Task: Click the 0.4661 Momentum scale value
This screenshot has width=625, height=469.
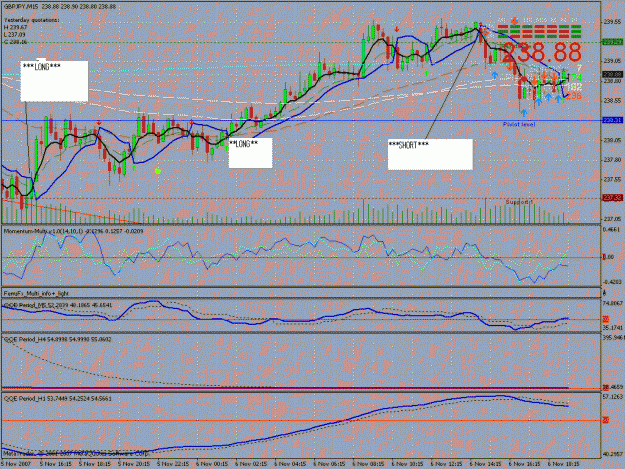Action: tap(612, 230)
